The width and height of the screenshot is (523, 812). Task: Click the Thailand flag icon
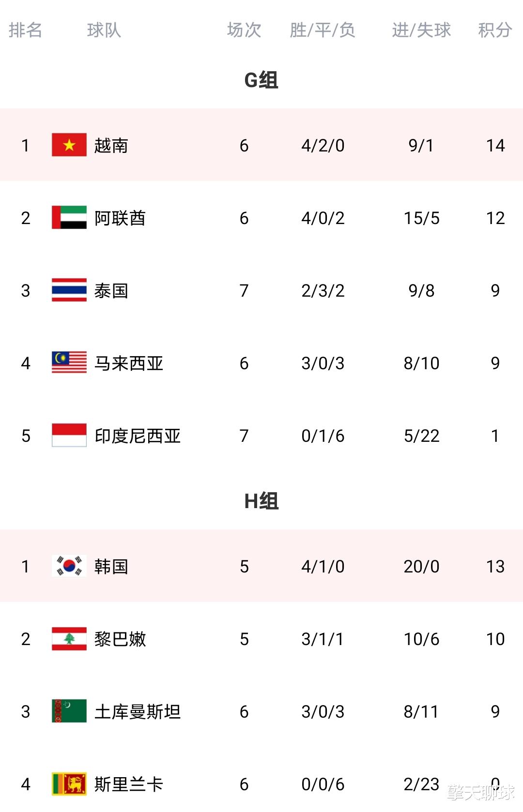69,290
